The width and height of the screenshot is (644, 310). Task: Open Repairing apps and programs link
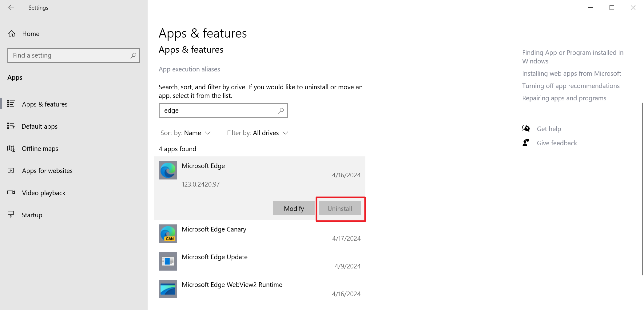(x=564, y=98)
